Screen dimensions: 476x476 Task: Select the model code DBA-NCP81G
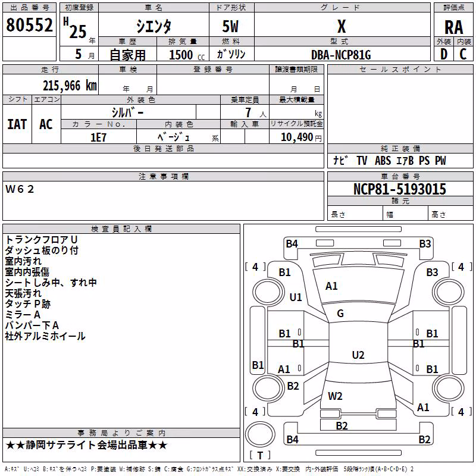341,55
